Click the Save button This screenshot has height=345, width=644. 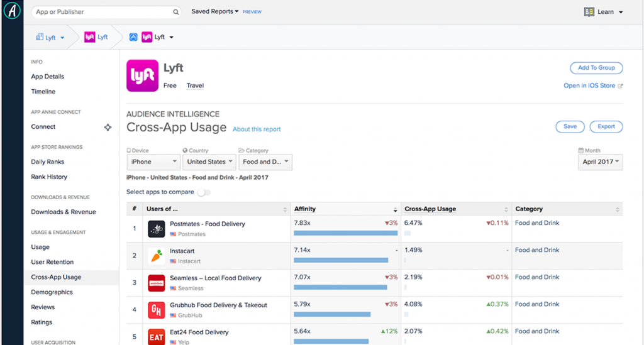570,126
